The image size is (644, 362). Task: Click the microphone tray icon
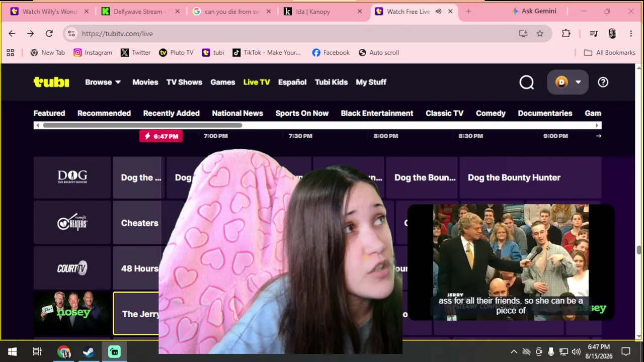pos(551,352)
